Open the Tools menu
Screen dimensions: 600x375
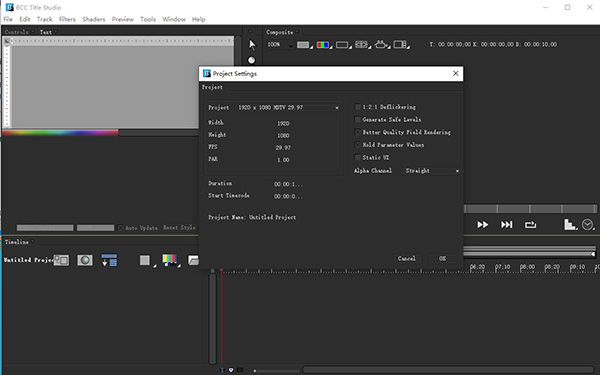tap(148, 19)
